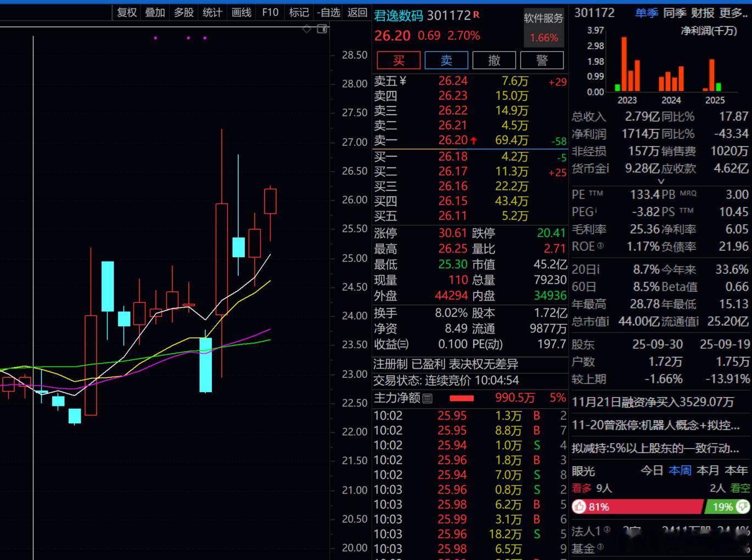Click the 2025 net profit bar group
Image resolution: width=752 pixels, height=560 pixels.
coord(712,75)
